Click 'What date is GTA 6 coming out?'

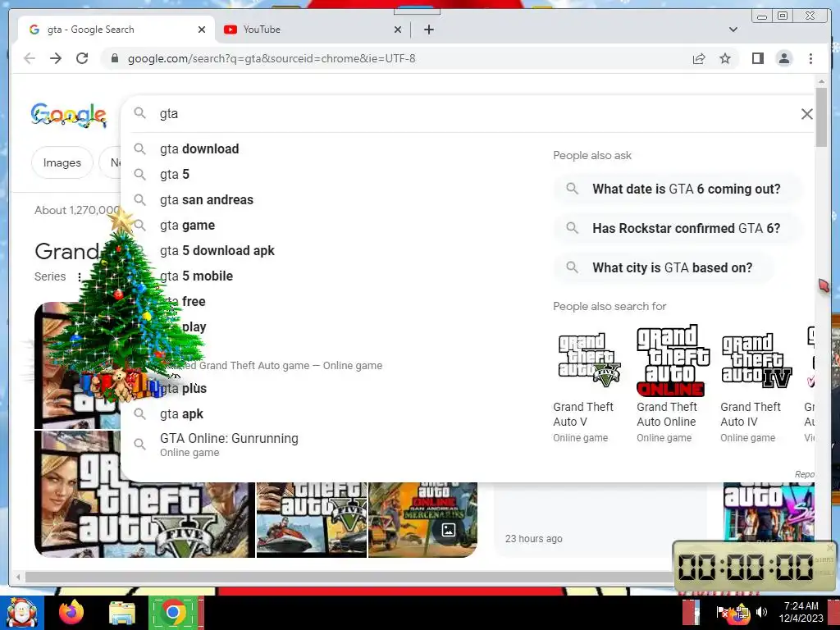tap(677, 189)
